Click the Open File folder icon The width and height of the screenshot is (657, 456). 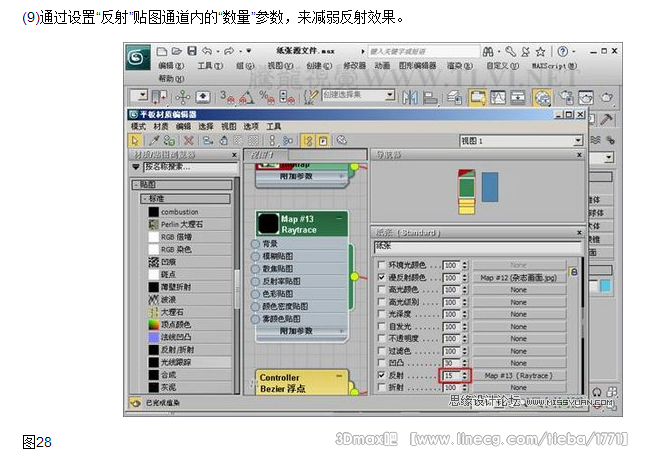[177, 51]
